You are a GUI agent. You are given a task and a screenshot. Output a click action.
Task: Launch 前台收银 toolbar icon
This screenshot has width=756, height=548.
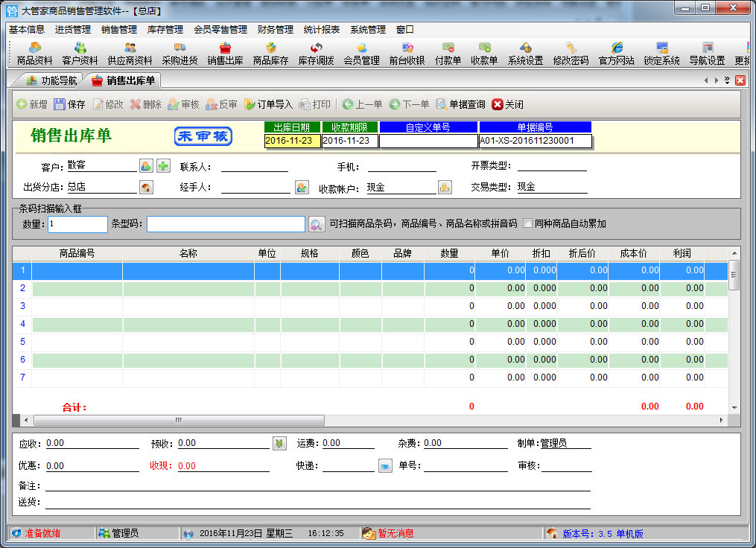coord(407,54)
